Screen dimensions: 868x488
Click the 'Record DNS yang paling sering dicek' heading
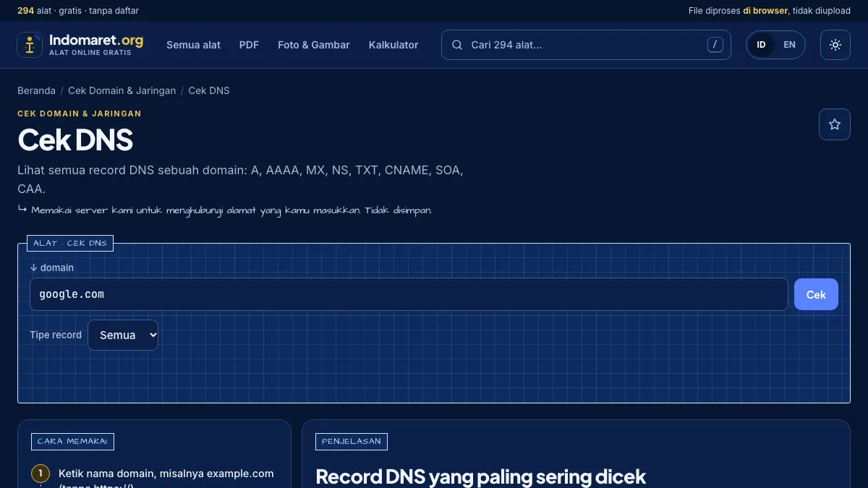pos(480,476)
